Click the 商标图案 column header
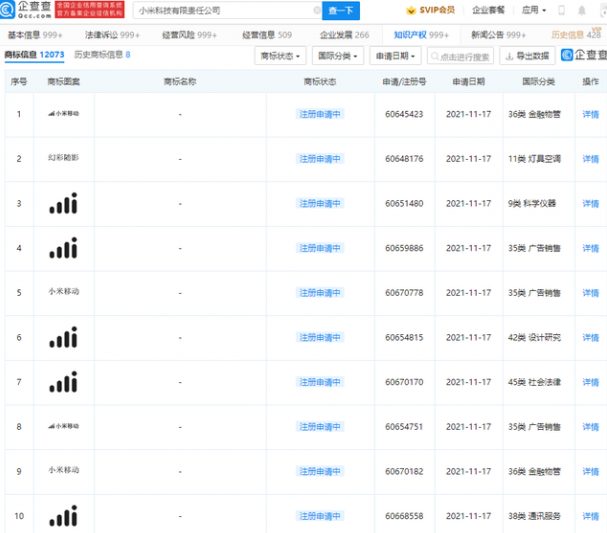The width and height of the screenshot is (607, 533). 63,81
